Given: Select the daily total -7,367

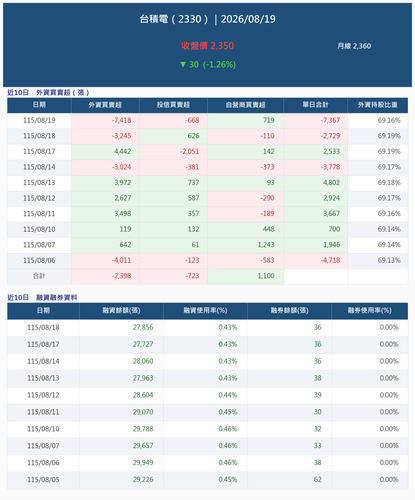Looking at the screenshot, I should [330, 120].
